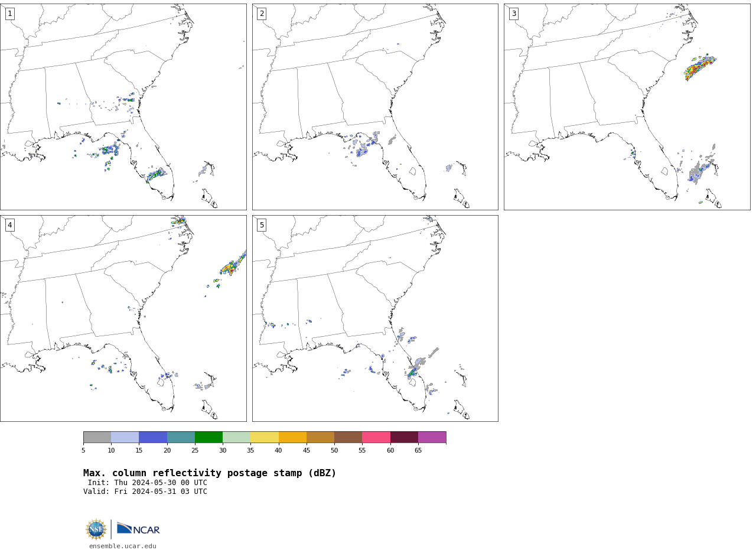Open ensemble member 3 map panel
The width and height of the screenshot is (756, 553).
pyautogui.click(x=627, y=107)
